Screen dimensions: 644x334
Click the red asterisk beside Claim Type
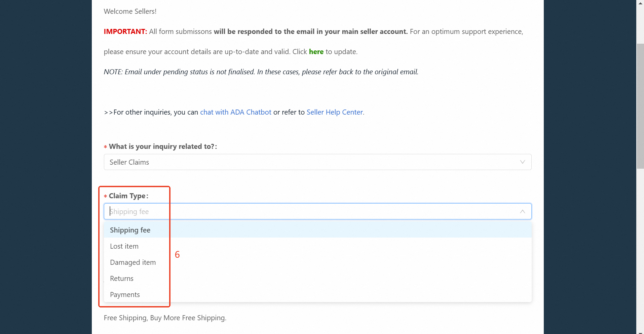click(x=105, y=196)
